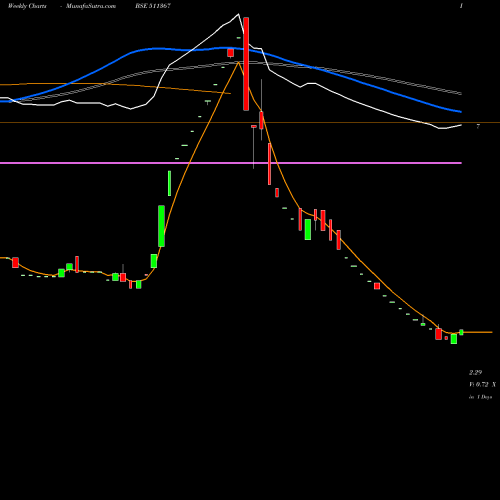
Task: Click the "0.72 X" volume text
Action: point(486,384)
